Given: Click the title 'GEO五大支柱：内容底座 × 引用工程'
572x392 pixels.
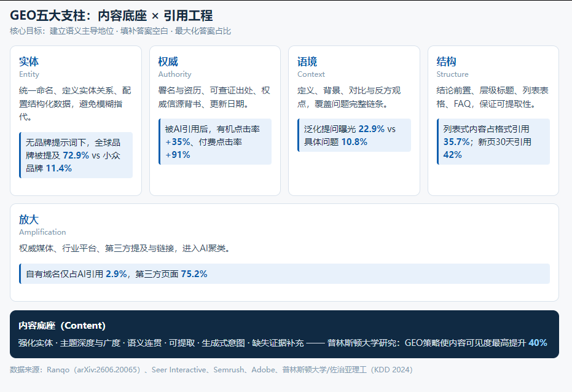Looking at the screenshot, I should [x=111, y=16].
